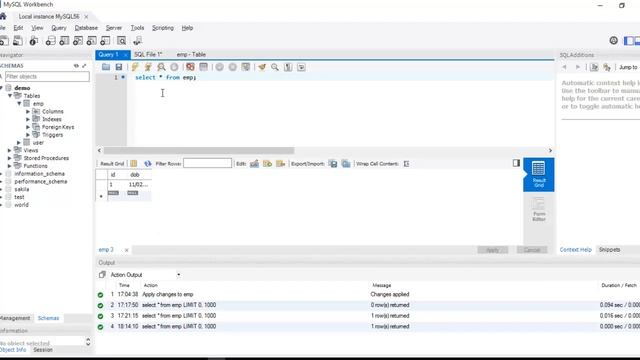Open Workbench preferences gear icon
The width and height of the screenshot is (640, 360).
pos(613,40)
